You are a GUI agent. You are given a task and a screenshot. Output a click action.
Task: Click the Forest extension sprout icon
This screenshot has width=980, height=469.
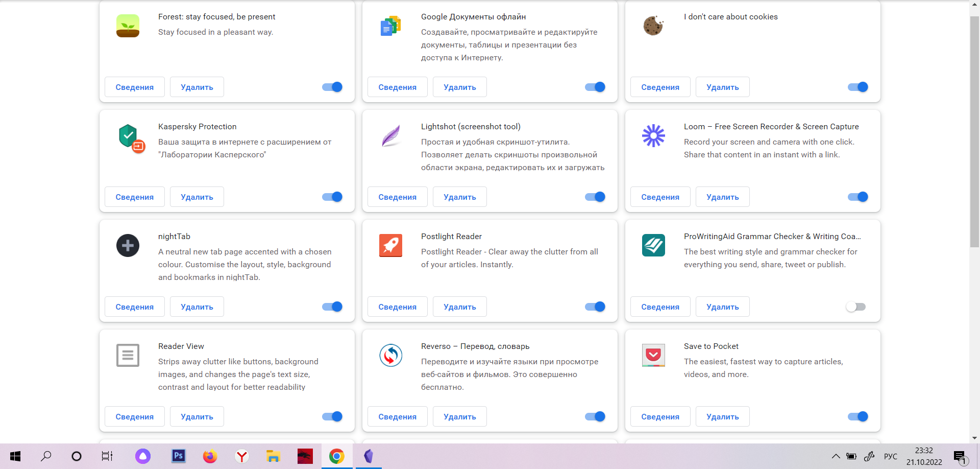(x=128, y=26)
